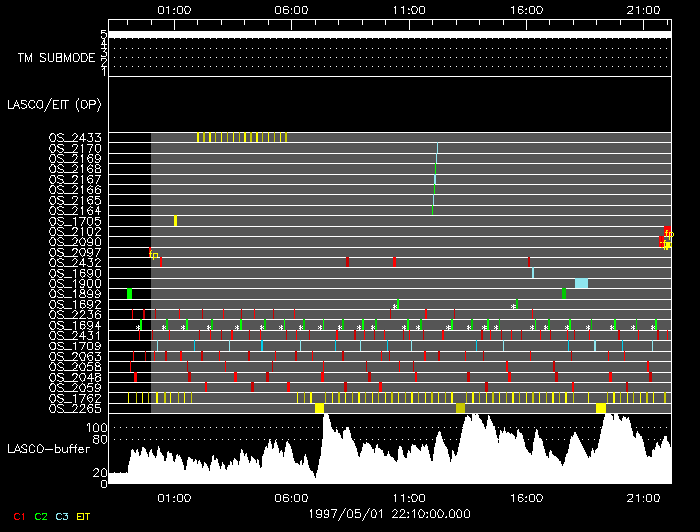
Task: Click the OS_1762 row label
Action: pyautogui.click(x=75, y=398)
